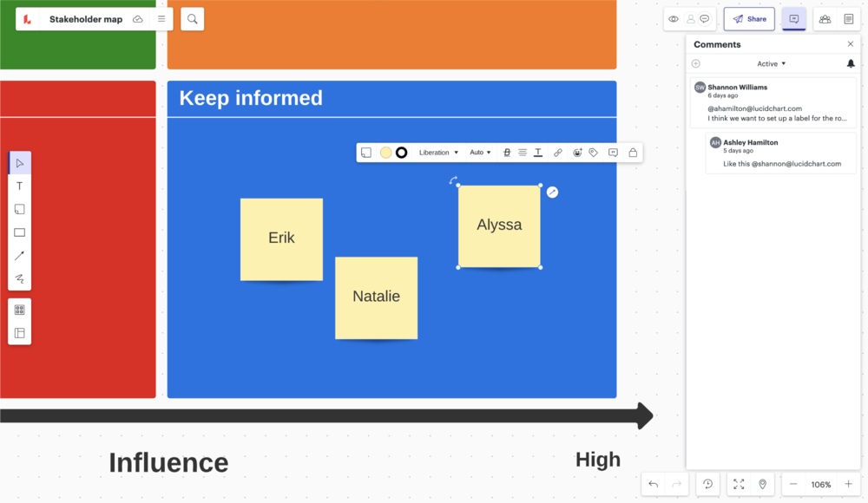
Task: Add a tag with the tag icon
Action: (594, 153)
